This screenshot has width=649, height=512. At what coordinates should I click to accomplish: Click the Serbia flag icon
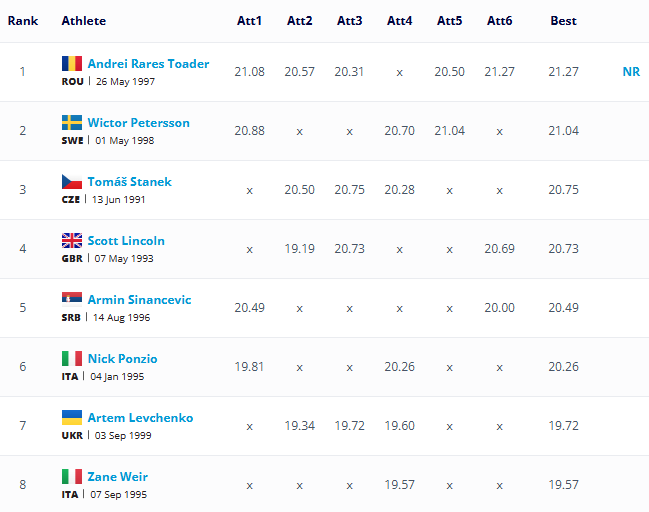point(71,300)
